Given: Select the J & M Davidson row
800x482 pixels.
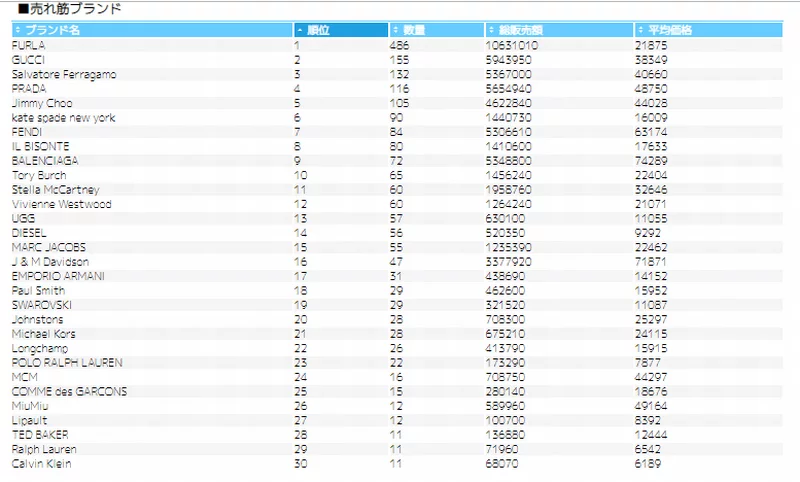Looking at the screenshot, I should (x=50, y=262).
